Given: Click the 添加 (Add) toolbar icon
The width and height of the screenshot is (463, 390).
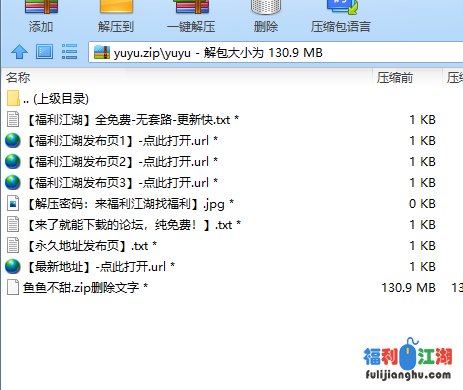Looking at the screenshot, I should [41, 7].
